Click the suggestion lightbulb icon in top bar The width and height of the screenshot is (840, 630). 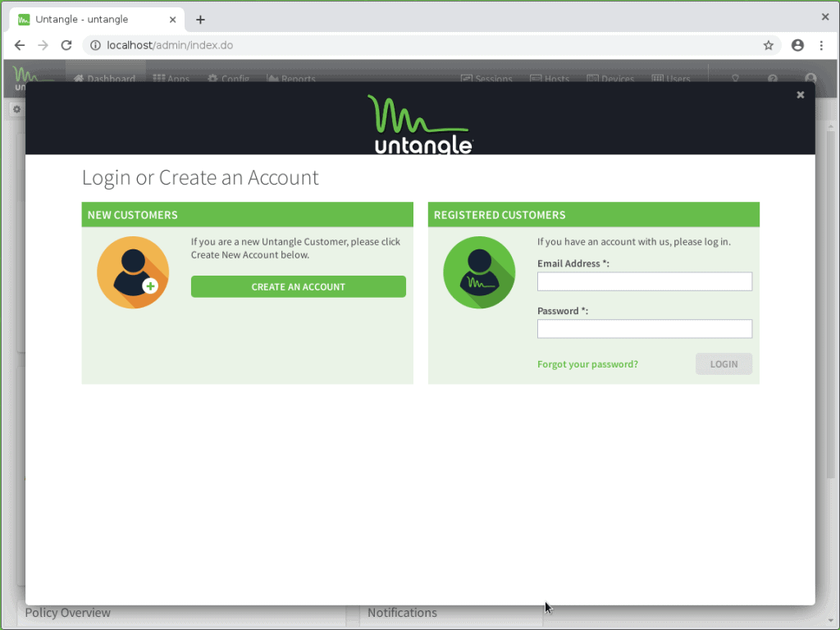click(x=736, y=78)
